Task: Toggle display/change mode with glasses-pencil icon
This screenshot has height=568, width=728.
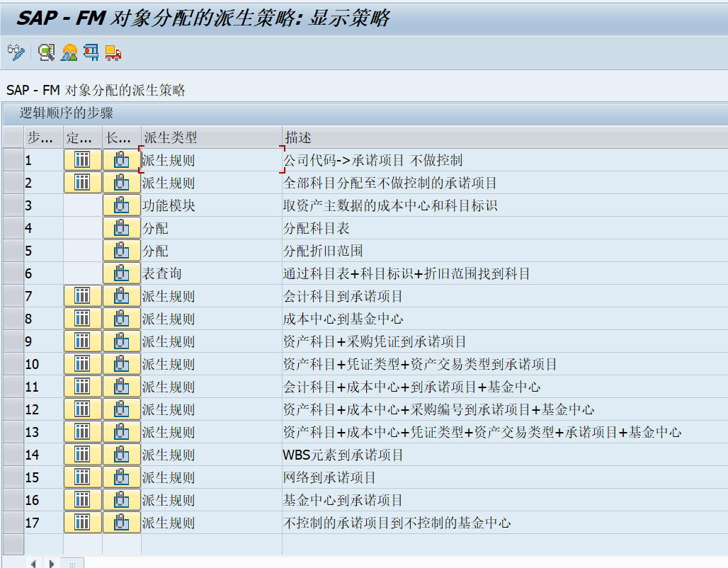Action: click(16, 52)
